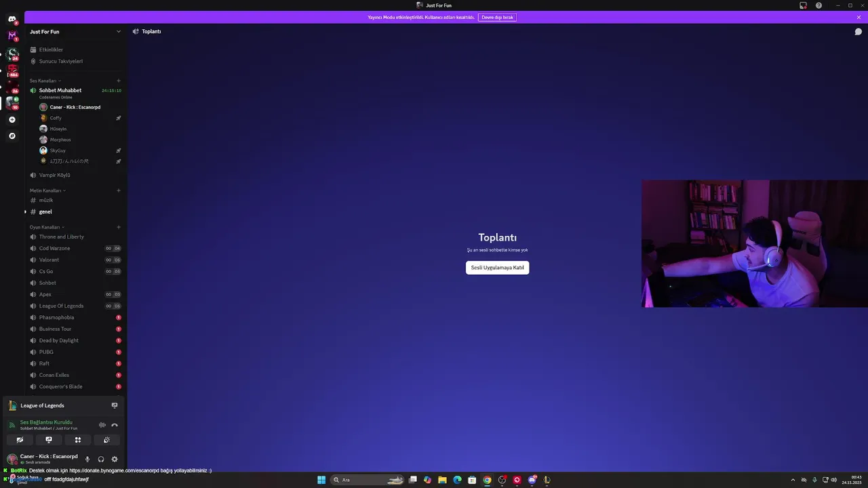The height and width of the screenshot is (488, 868).
Task: Select user Coffy in voice channel
Action: tap(79, 118)
